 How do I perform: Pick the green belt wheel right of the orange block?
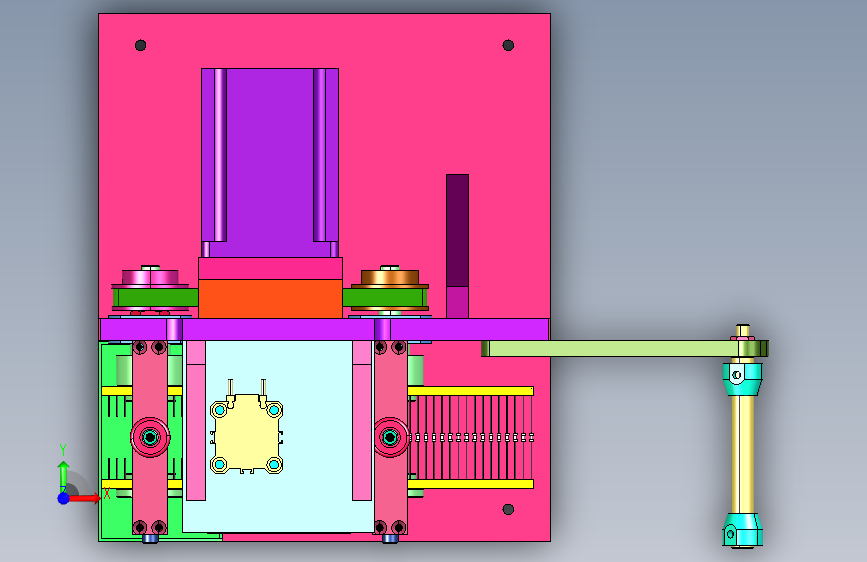[x=385, y=298]
